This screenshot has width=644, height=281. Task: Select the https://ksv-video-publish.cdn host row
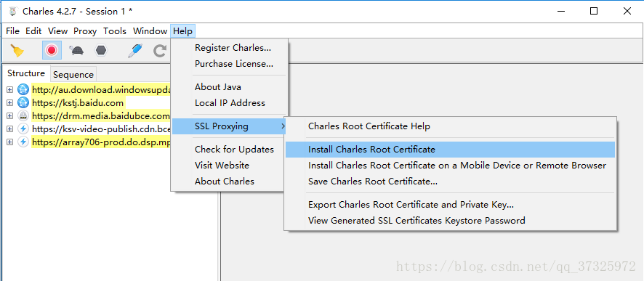[x=101, y=129]
